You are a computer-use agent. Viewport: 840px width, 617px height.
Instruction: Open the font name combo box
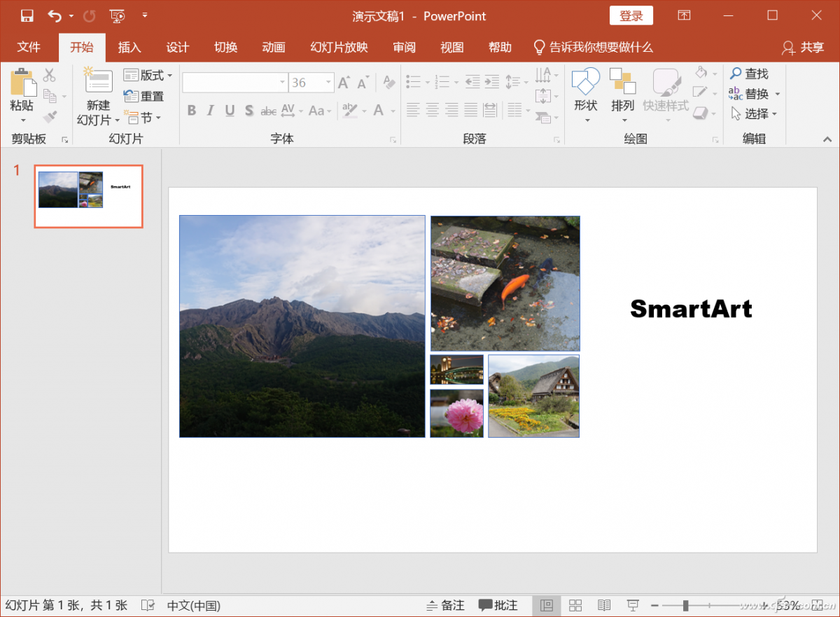235,83
